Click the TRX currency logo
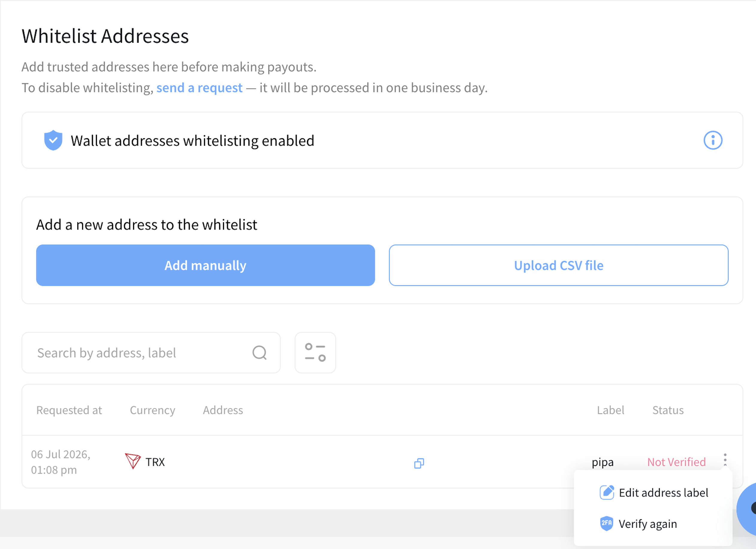756x549 pixels. coord(133,461)
